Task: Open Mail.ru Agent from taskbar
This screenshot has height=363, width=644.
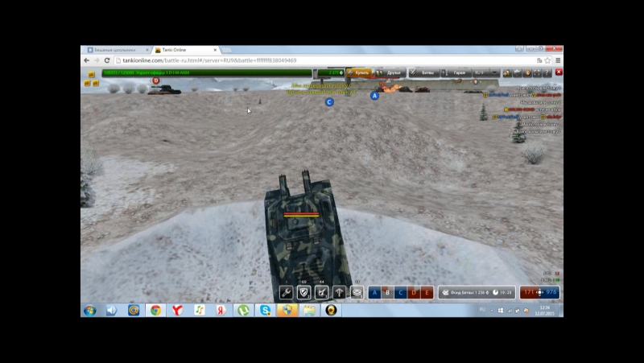Action: coord(134,311)
